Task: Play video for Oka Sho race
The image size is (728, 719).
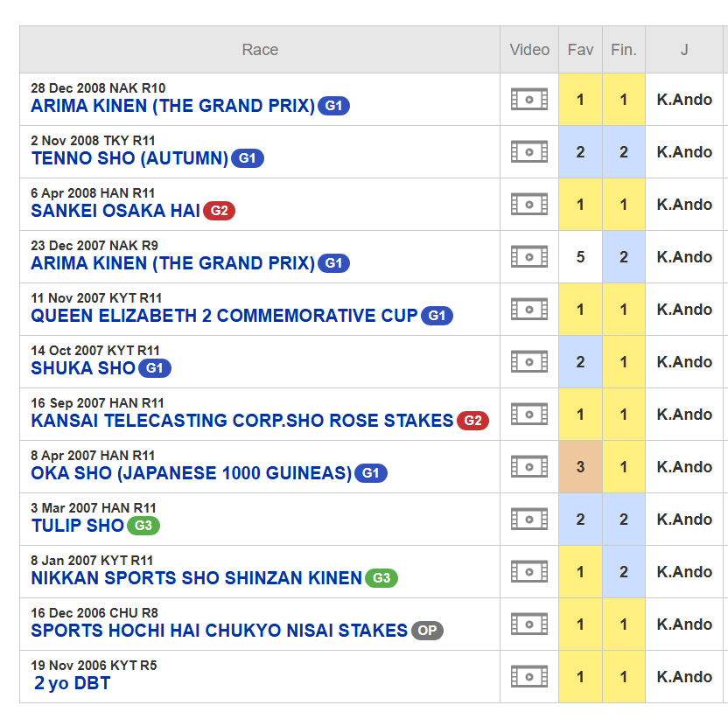Action: tap(528, 466)
